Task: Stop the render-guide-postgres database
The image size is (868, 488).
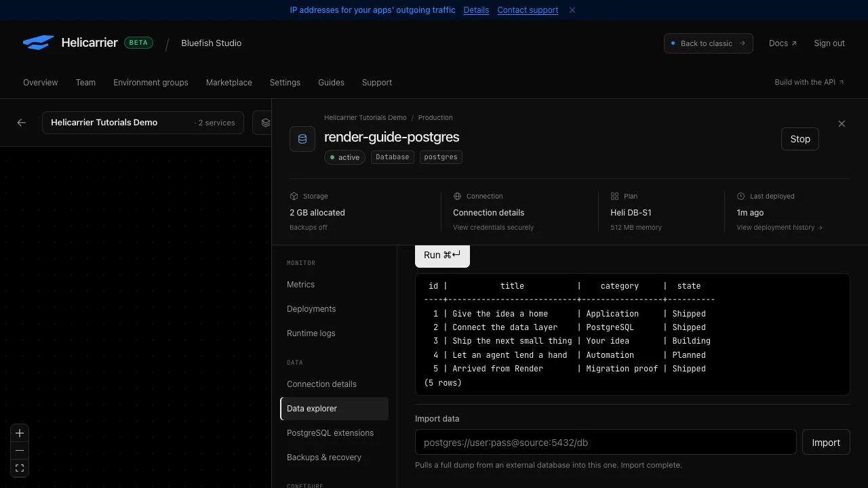Action: point(800,139)
